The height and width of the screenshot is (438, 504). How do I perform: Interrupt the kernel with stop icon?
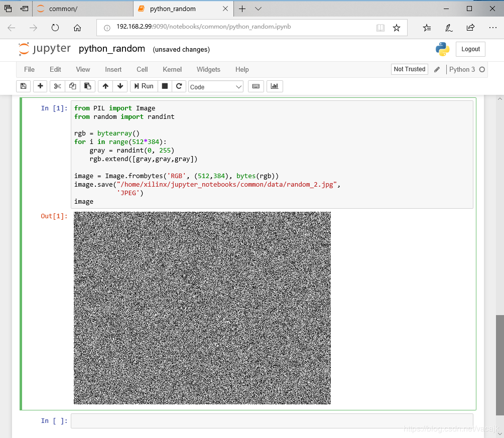165,86
